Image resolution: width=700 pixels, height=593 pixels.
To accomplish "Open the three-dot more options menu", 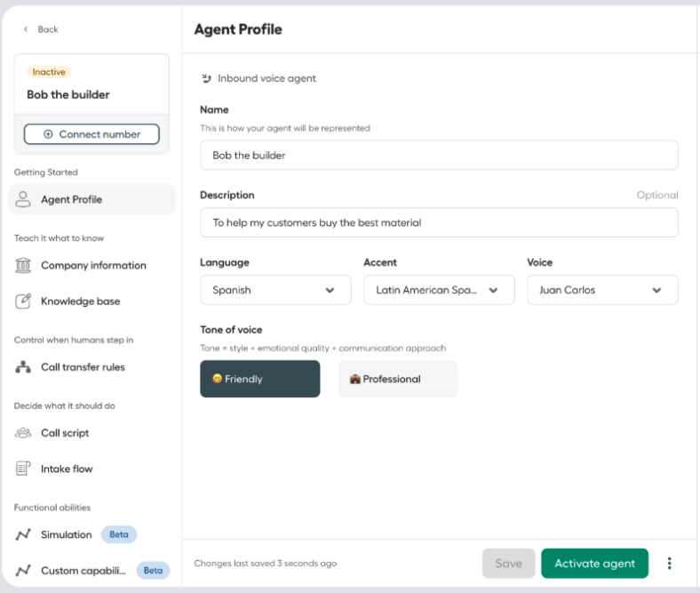I will [669, 563].
